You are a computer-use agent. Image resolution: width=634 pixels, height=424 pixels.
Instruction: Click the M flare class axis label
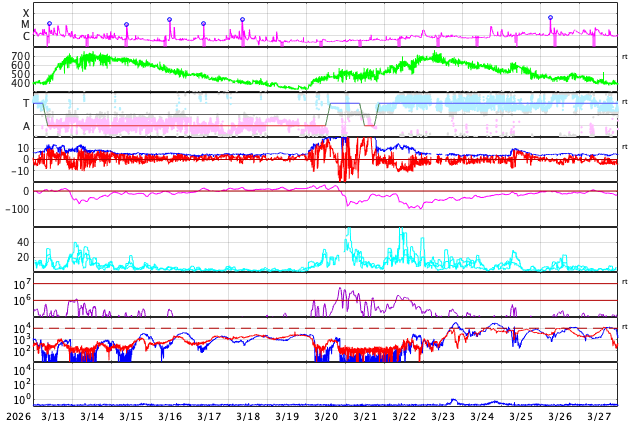[x=26, y=24]
